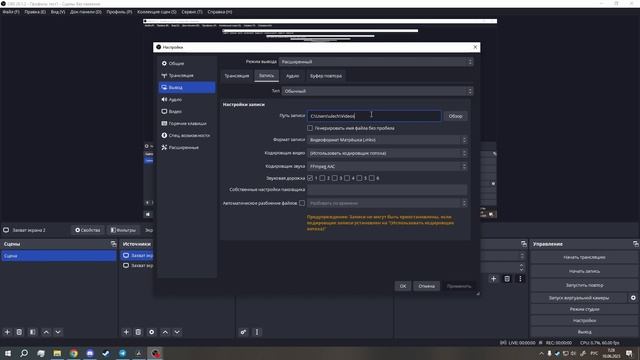Open source properties gear icon in Sources toolbar
640x360 pixels.
pos(152,332)
